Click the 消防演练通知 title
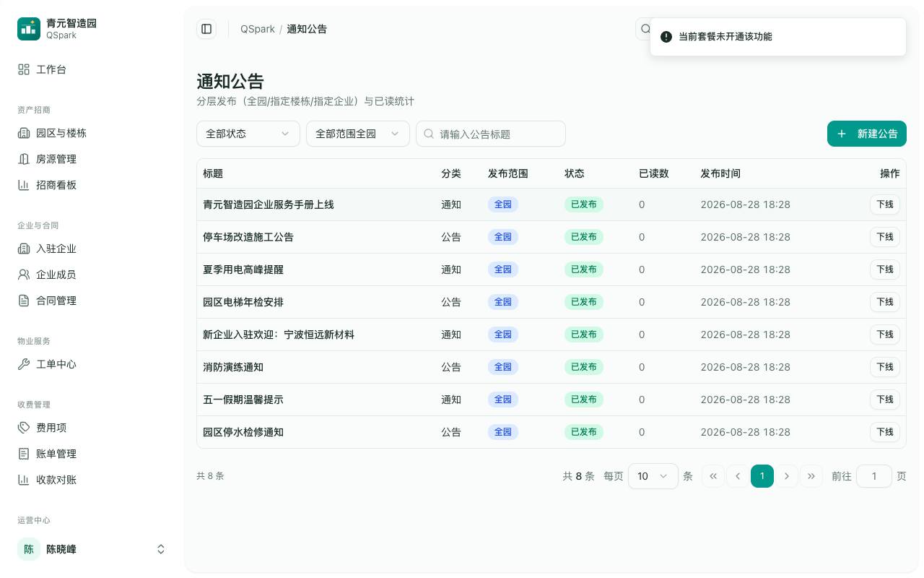The image size is (924, 578). [233, 367]
